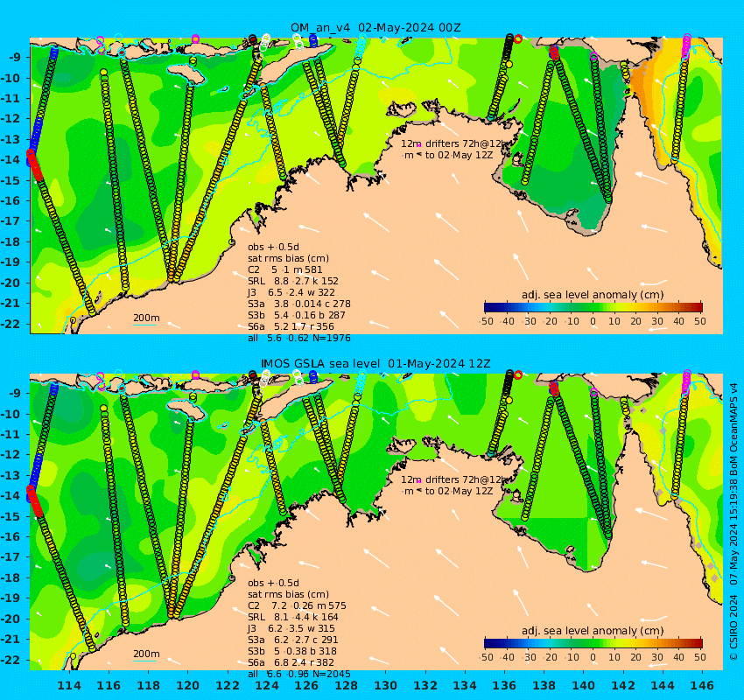Screen dimensions: 744x700
Task: Click latitude label -22 on IMOS GSLA panel
Action: click(x=11, y=660)
